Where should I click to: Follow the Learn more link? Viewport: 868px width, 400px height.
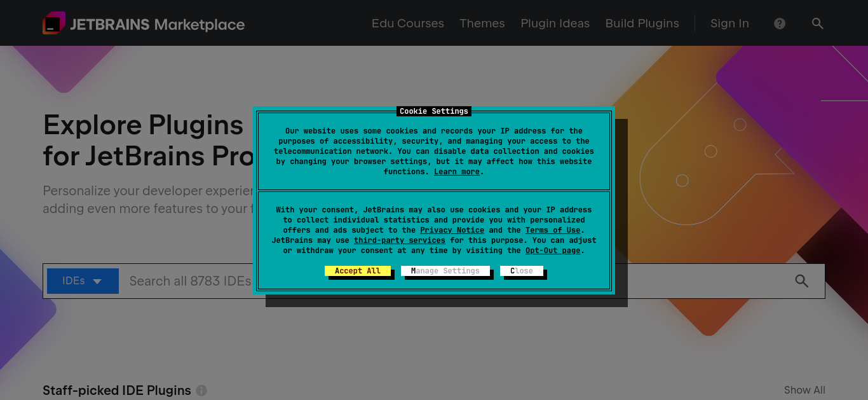pyautogui.click(x=457, y=172)
